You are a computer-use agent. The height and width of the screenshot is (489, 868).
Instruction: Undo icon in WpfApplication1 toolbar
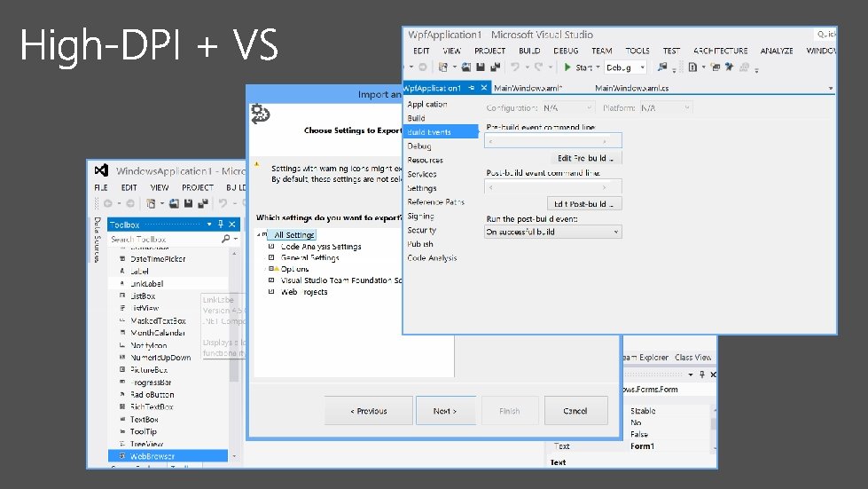(515, 67)
